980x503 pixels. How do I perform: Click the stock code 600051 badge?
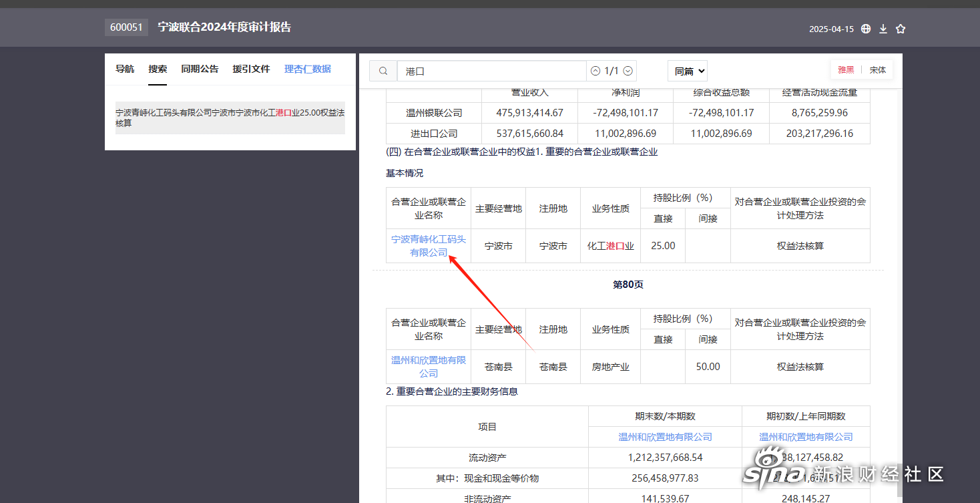(x=126, y=27)
